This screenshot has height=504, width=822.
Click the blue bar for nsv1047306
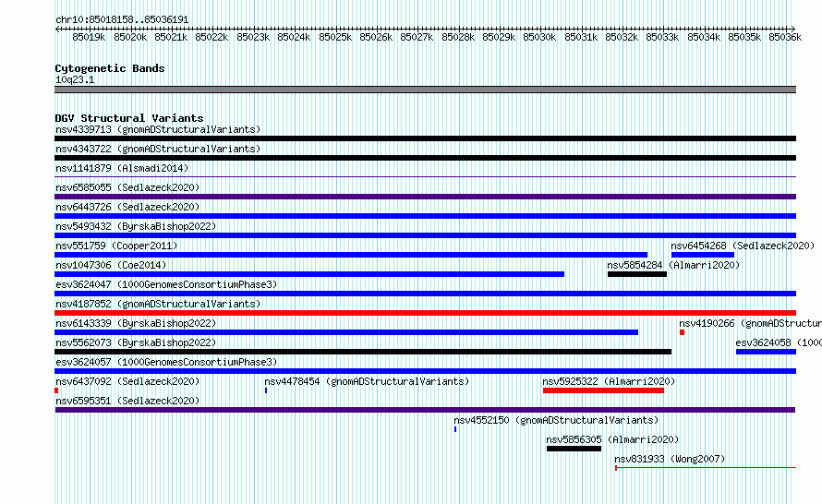coord(309,274)
